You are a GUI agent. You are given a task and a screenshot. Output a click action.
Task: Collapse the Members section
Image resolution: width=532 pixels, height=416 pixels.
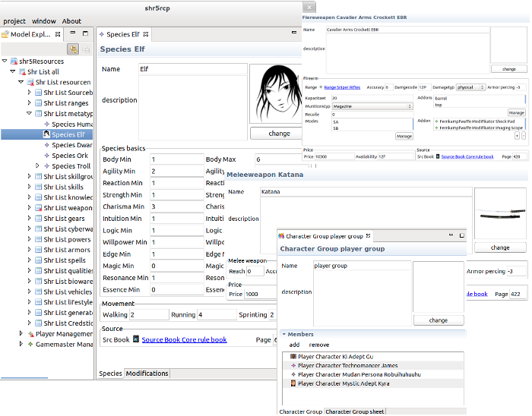[x=284, y=334]
